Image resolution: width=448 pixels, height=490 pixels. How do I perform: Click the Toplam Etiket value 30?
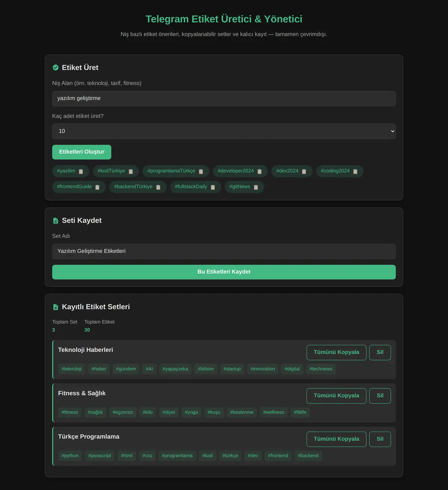87,330
